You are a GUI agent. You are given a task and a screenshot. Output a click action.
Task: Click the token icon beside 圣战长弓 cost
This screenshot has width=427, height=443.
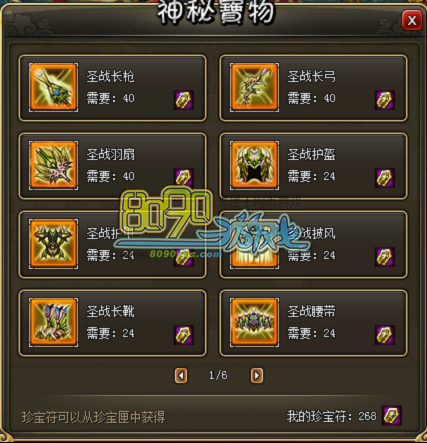(x=385, y=100)
